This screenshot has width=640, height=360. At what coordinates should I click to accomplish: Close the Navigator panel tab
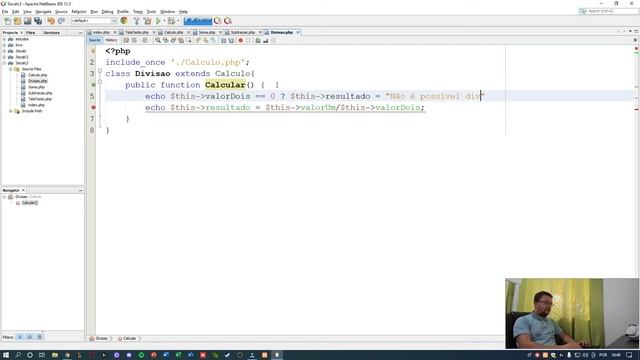pos(23,190)
